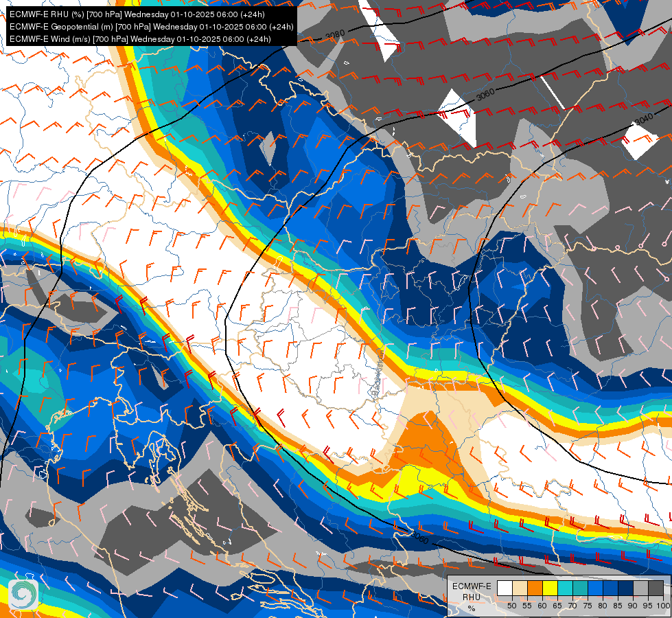Click the 3060 contour label near bottom

click(419, 538)
